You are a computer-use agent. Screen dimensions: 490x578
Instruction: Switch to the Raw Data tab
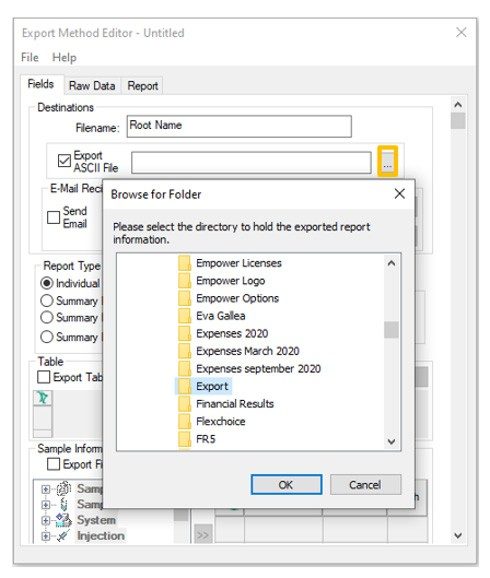(92, 86)
